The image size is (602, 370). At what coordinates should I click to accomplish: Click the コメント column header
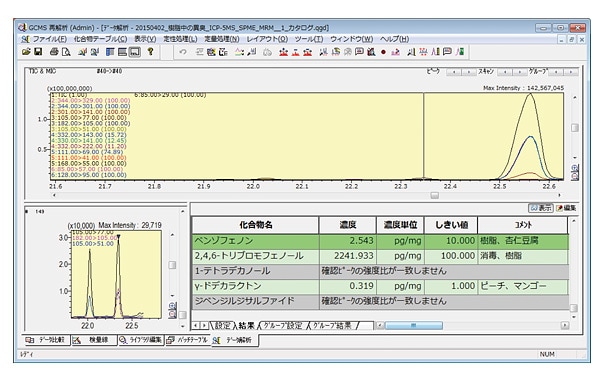click(x=523, y=225)
